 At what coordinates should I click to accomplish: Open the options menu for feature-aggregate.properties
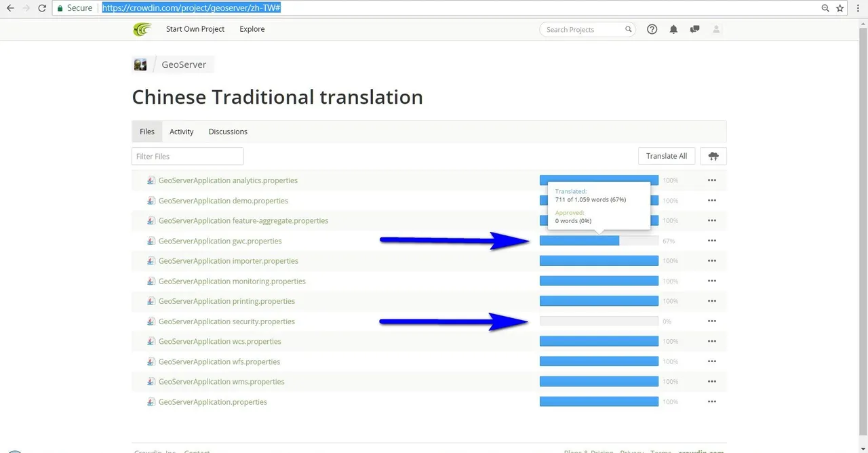click(x=712, y=220)
